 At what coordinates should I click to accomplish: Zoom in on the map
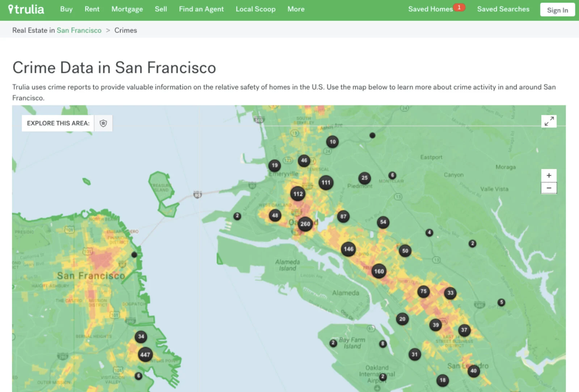[549, 175]
